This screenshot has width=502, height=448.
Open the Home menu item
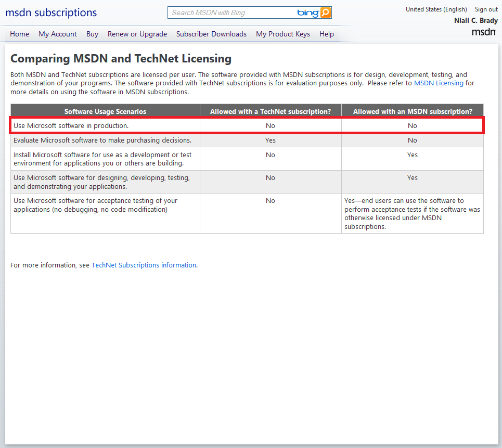(x=20, y=34)
